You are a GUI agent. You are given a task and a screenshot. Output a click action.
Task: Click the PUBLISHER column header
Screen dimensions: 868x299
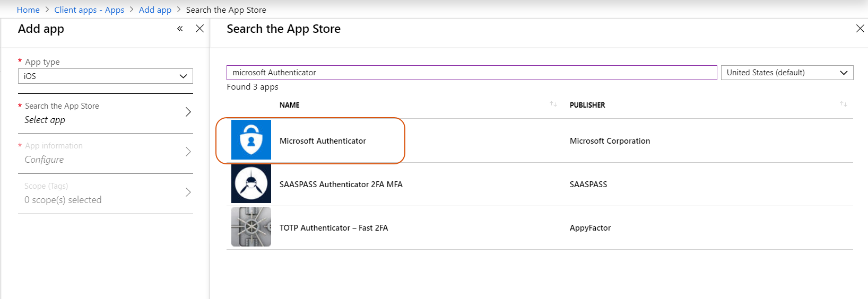[587, 105]
